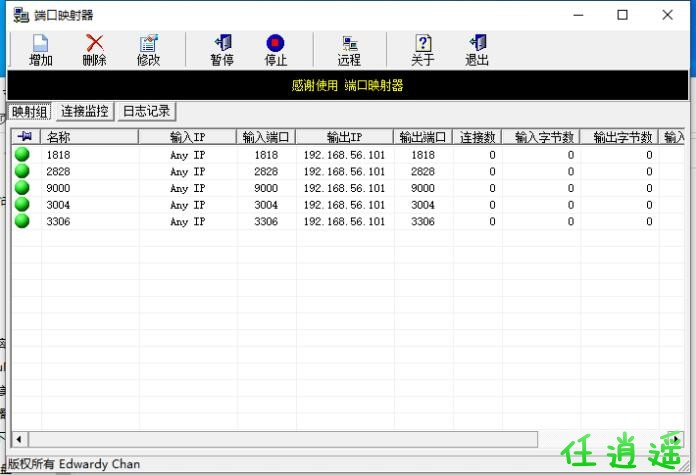Select the mapping named 2828
This screenshot has height=475, width=696.
coord(58,171)
